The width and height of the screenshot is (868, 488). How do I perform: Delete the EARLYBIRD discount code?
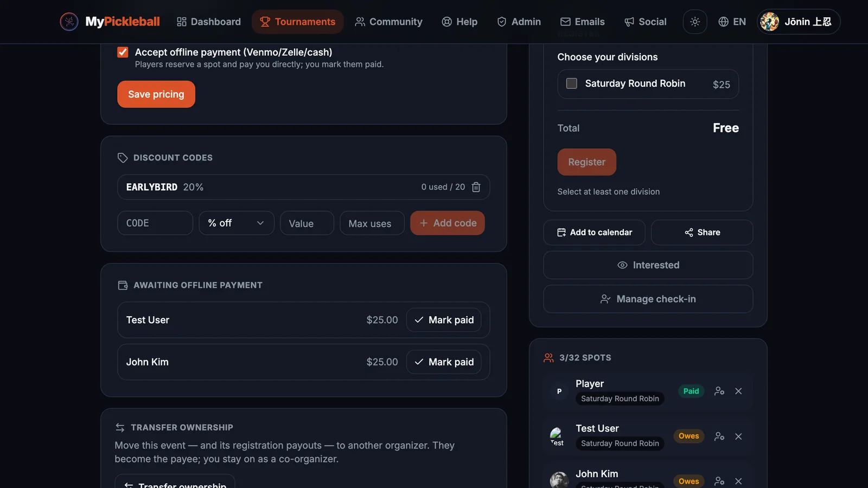(x=476, y=187)
